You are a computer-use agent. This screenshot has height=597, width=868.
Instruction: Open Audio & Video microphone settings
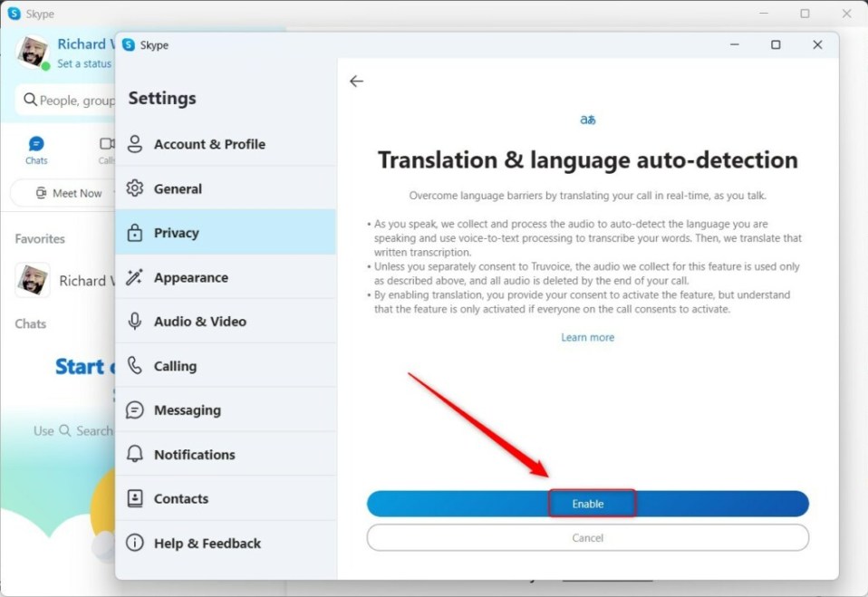[x=136, y=322]
